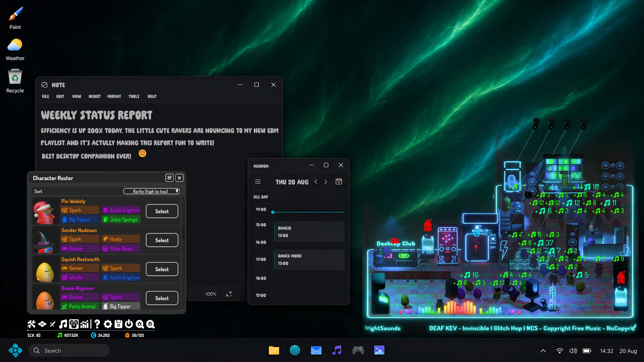Open the statistics chart icon
Viewport: 644px width, 362px height.
[x=85, y=324]
